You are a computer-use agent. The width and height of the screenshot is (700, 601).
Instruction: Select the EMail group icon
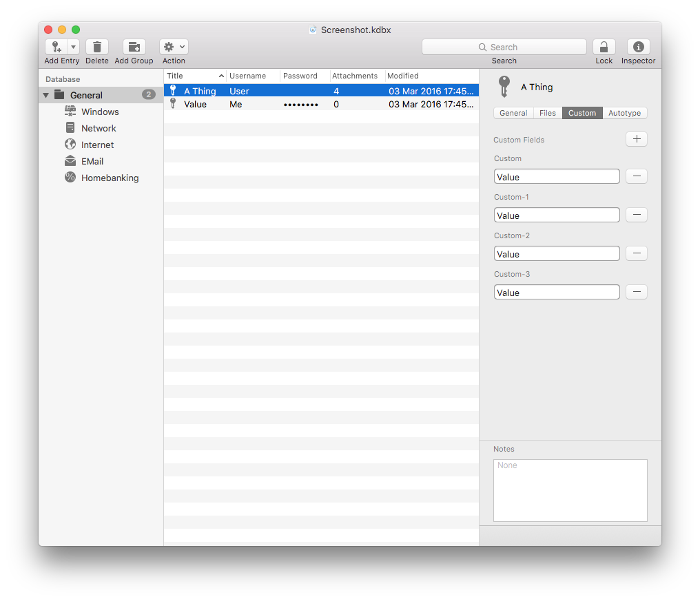70,161
